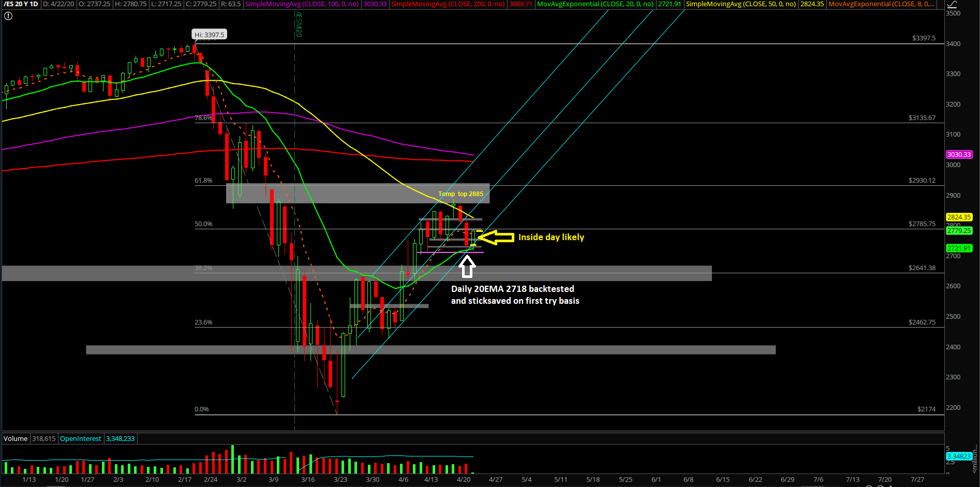980x487 pixels.
Task: Click the green MovAvgExponential 20 study label
Action: pyautogui.click(x=595, y=4)
